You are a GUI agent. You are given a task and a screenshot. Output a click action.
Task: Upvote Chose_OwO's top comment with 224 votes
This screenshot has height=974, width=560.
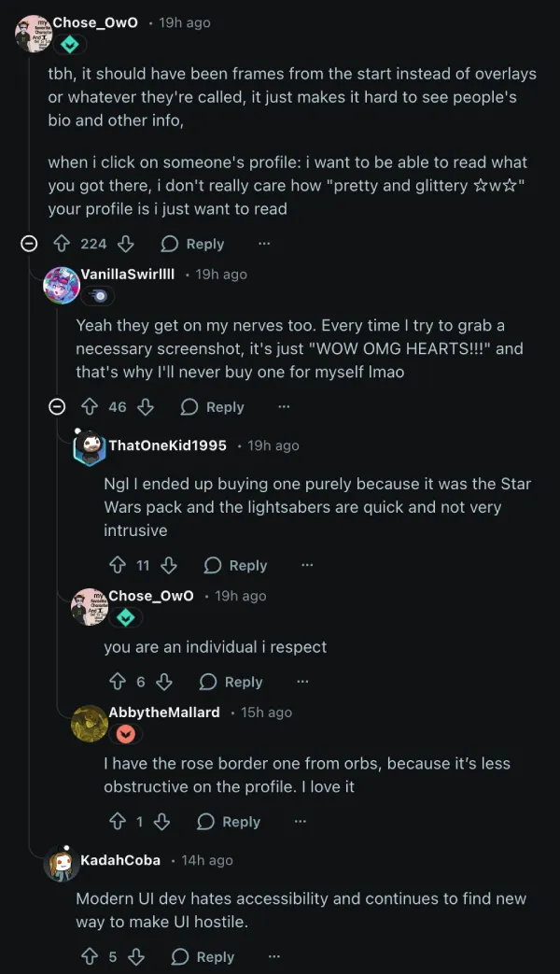(x=62, y=244)
